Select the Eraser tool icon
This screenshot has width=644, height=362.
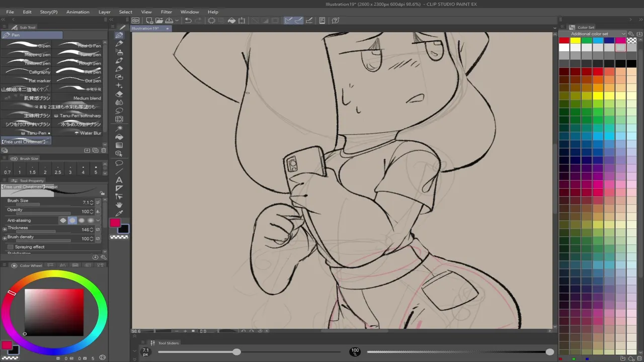(x=119, y=94)
